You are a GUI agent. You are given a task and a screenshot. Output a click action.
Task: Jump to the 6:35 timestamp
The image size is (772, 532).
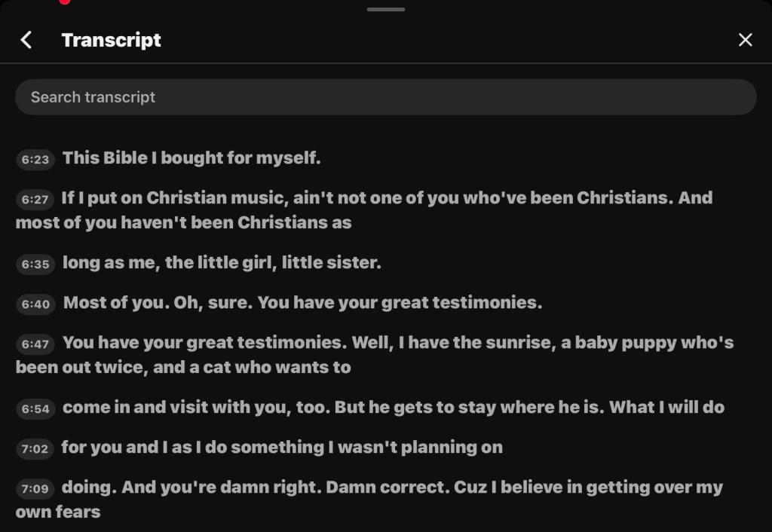point(35,264)
